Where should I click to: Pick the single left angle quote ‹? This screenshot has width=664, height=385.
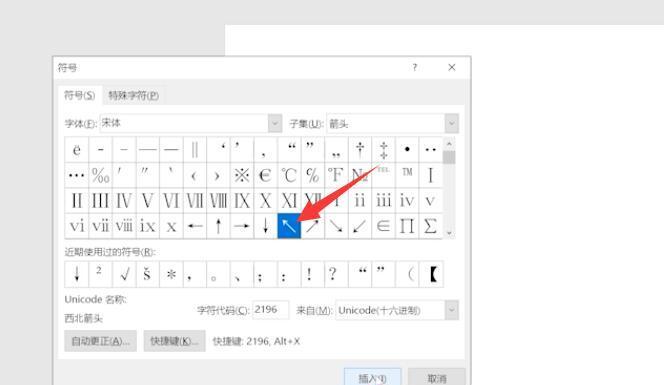click(x=195, y=175)
